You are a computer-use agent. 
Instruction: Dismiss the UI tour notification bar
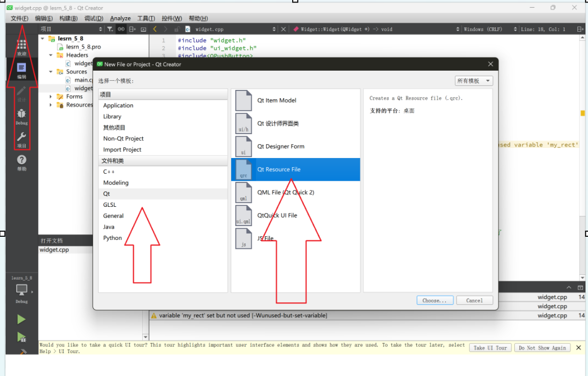(579, 348)
